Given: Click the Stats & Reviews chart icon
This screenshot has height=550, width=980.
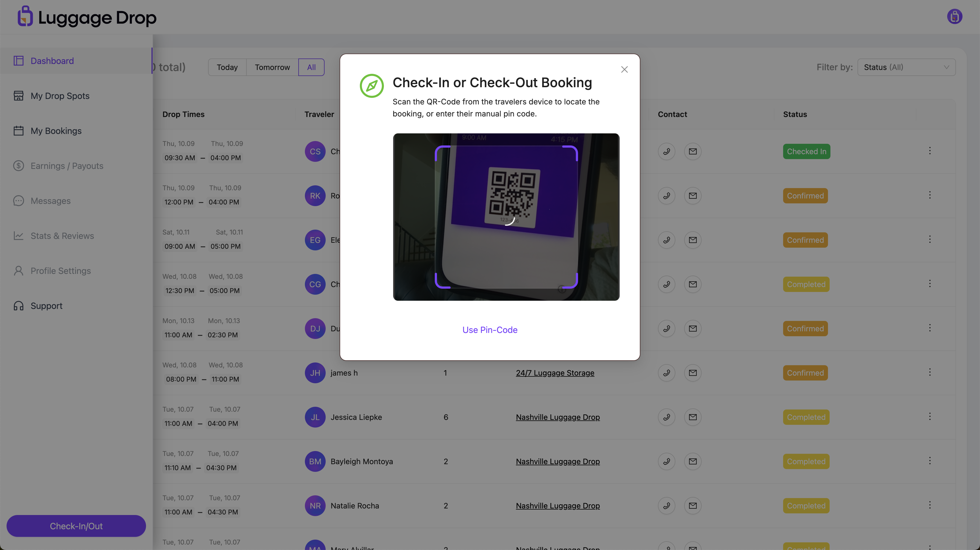Looking at the screenshot, I should [x=18, y=236].
